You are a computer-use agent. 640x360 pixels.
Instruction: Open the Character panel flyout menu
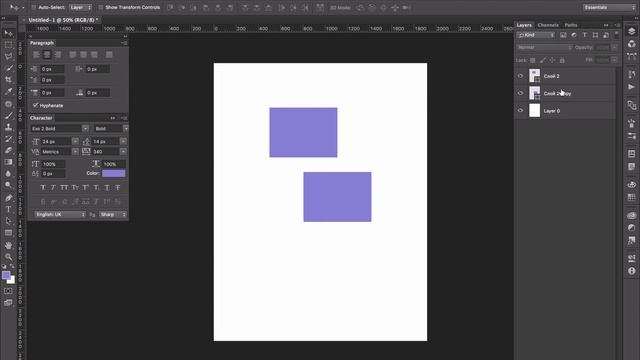click(124, 118)
